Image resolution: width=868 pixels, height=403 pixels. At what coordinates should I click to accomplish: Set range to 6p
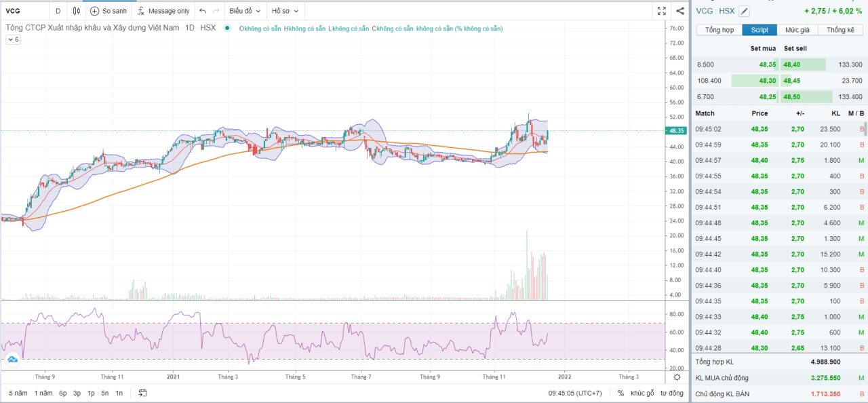pyautogui.click(x=63, y=393)
